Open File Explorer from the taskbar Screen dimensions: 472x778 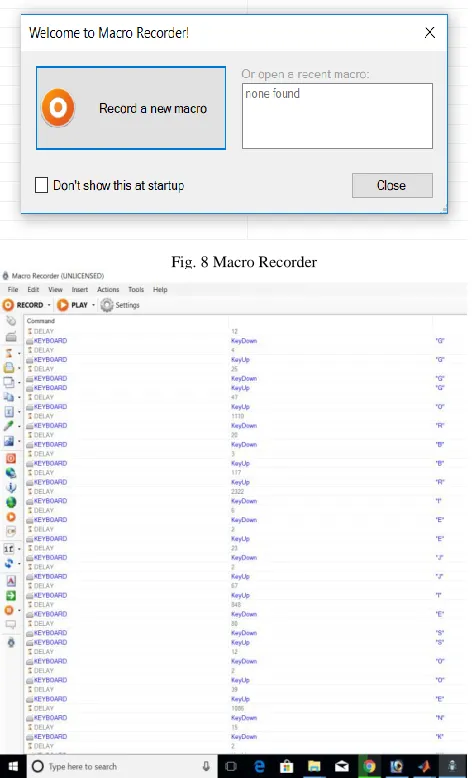click(x=314, y=766)
